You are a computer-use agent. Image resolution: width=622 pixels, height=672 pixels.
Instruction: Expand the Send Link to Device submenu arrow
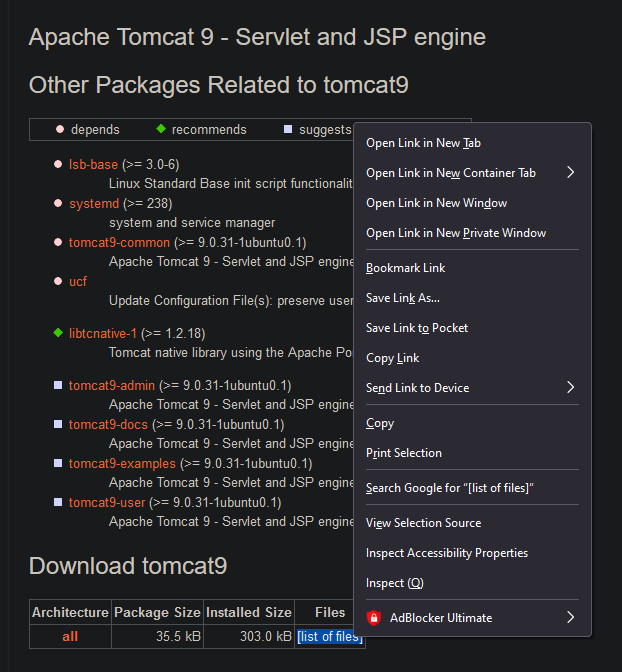pyautogui.click(x=571, y=387)
